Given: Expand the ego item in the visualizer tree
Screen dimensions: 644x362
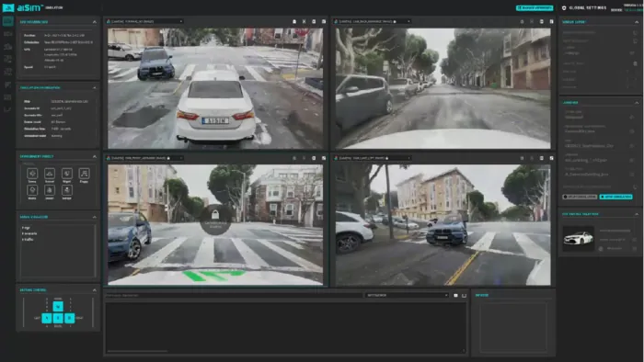Looking at the screenshot, I should pos(26,228).
